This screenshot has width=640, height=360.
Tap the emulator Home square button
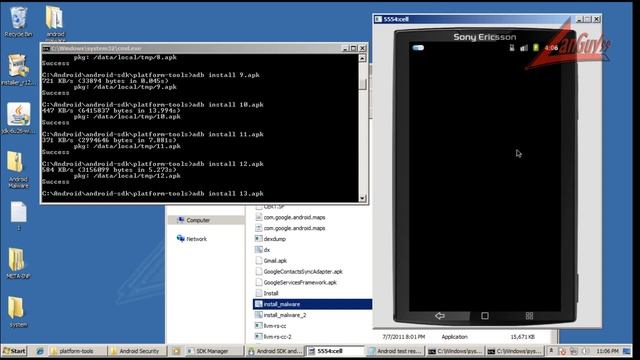coord(484,316)
